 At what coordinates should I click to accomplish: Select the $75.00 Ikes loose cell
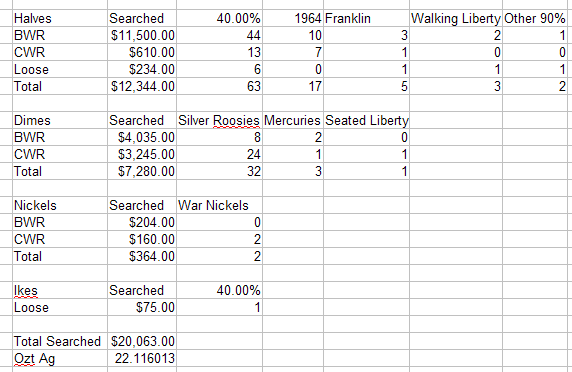tap(142, 307)
